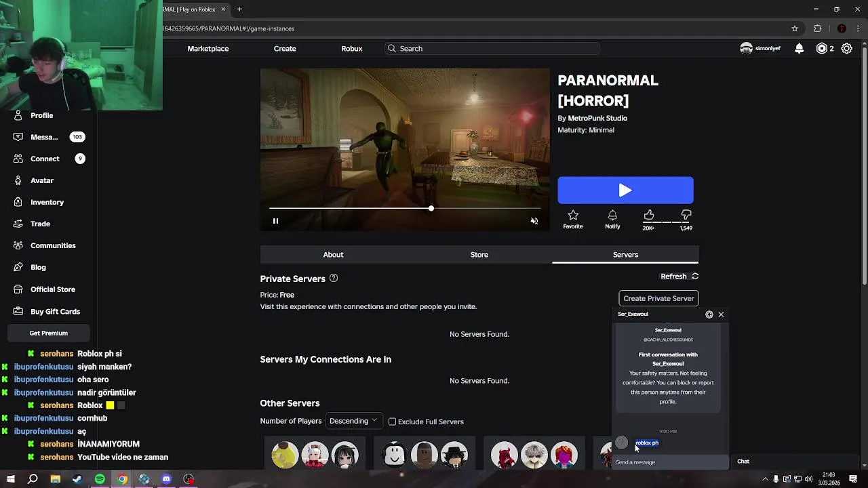Open Trade from the sidebar

(x=40, y=224)
